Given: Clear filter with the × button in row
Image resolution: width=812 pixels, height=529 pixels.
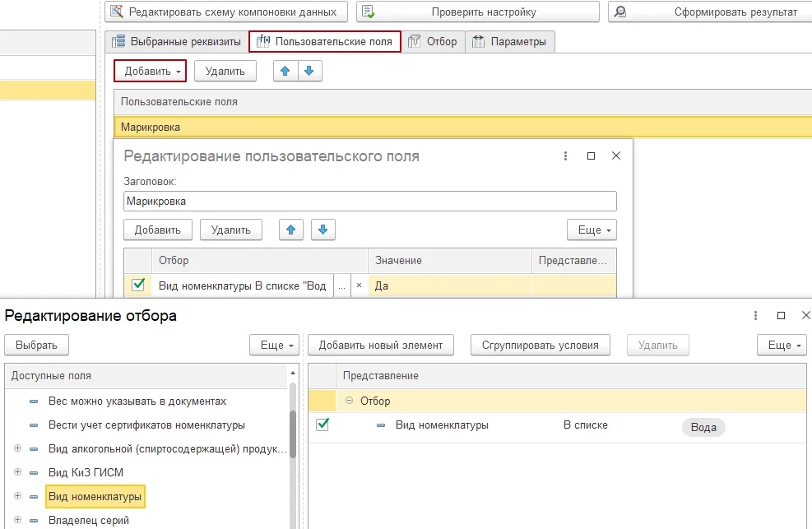Looking at the screenshot, I should tap(359, 285).
